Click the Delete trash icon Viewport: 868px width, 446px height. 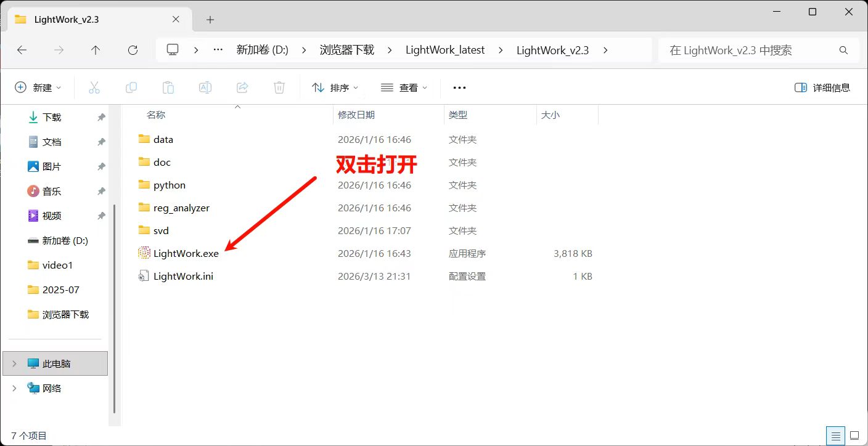tap(279, 87)
